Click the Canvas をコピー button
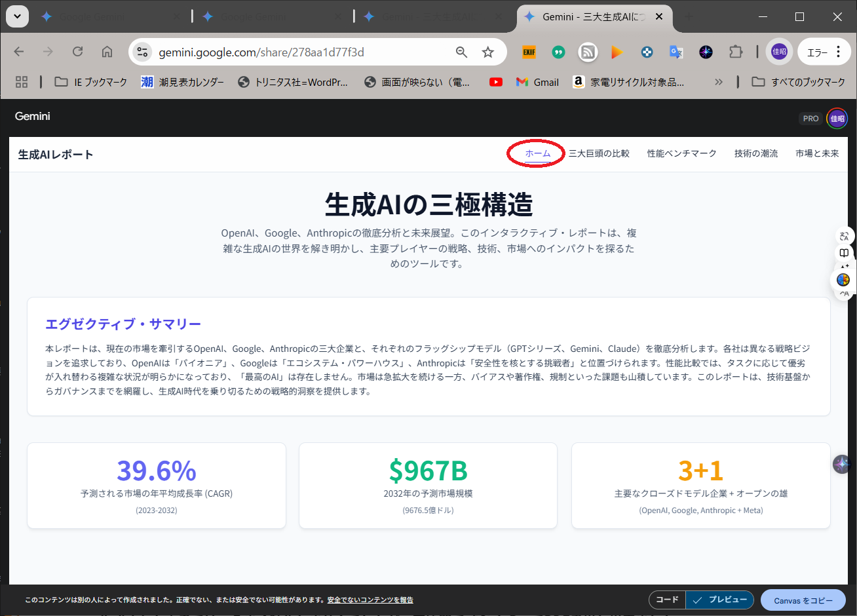 pos(803,600)
